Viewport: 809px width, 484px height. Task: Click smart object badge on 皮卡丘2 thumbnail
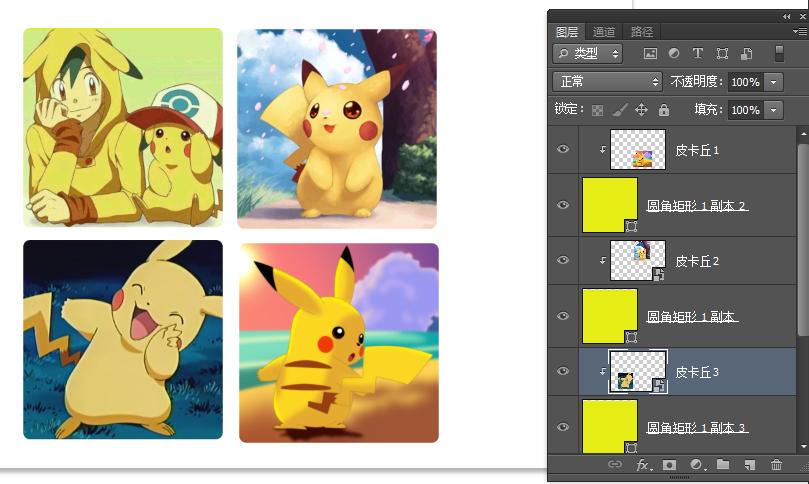tap(659, 275)
